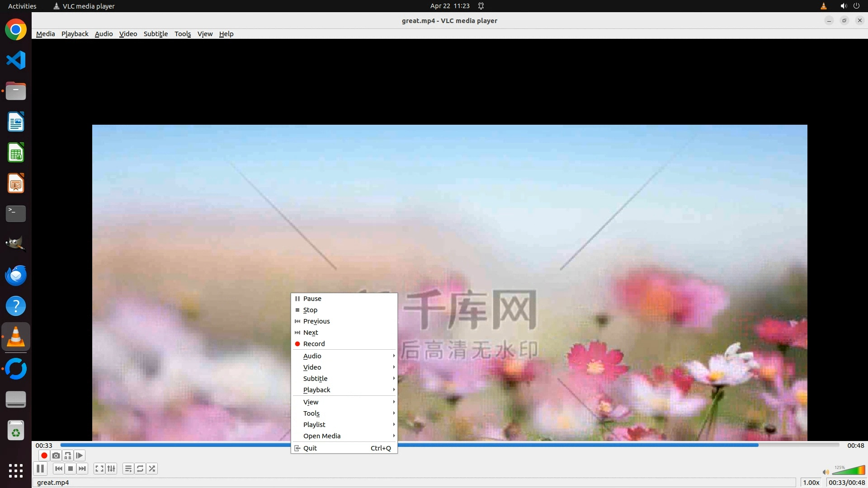This screenshot has height=488, width=868.
Task: Click the A-B loop toolbar button
Action: (x=68, y=455)
